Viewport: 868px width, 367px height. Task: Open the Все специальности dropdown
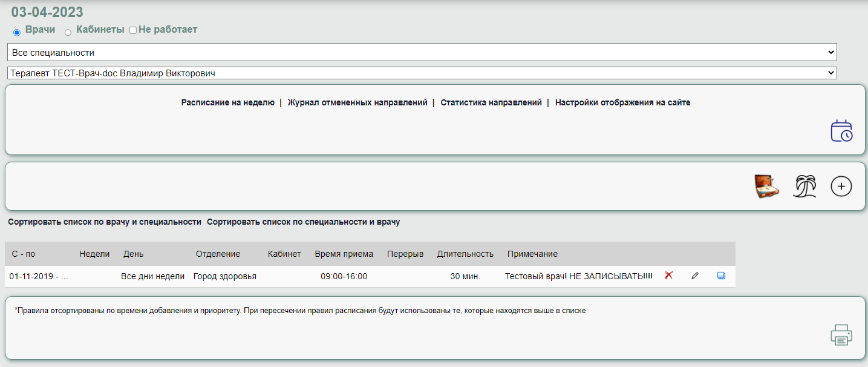click(422, 53)
